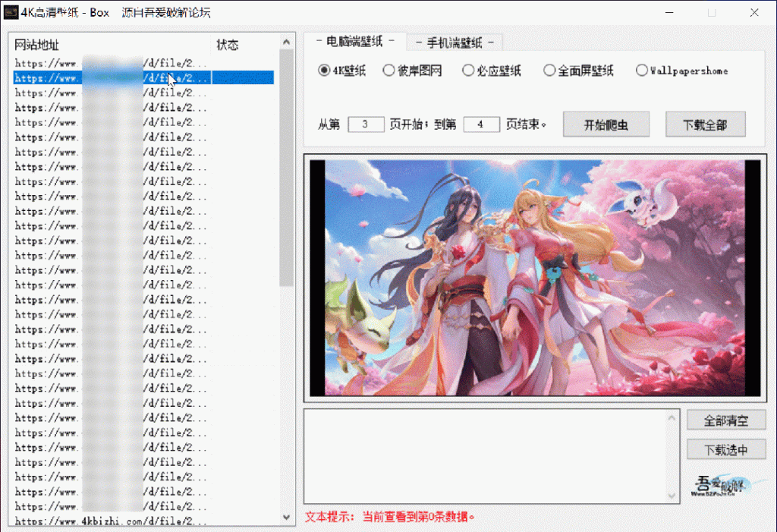Screen dimensions: 777x532
Task: Select the 4K壁纸 radio option
Action: pos(342,71)
